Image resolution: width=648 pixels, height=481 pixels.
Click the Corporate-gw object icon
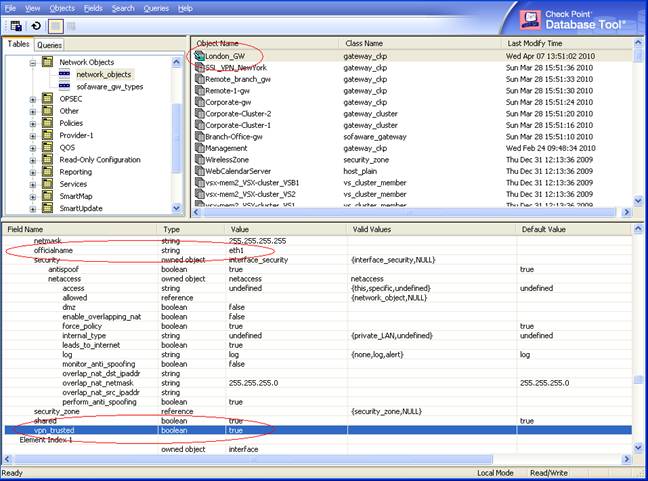(x=200, y=102)
